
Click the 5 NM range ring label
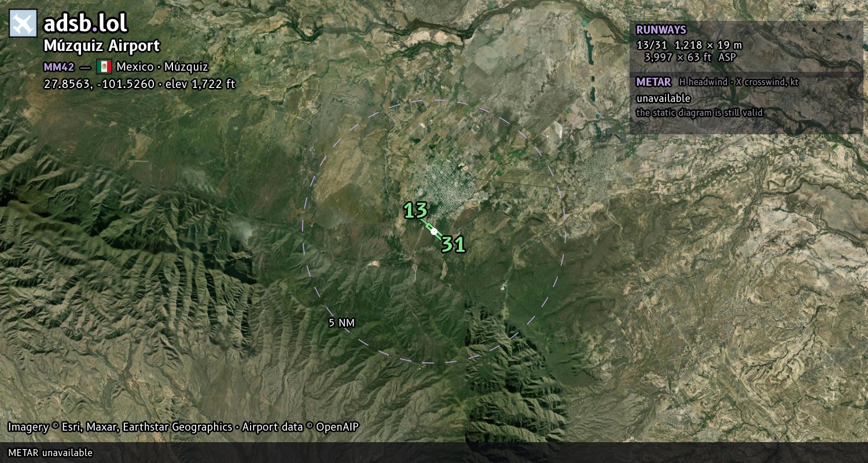pyautogui.click(x=341, y=323)
